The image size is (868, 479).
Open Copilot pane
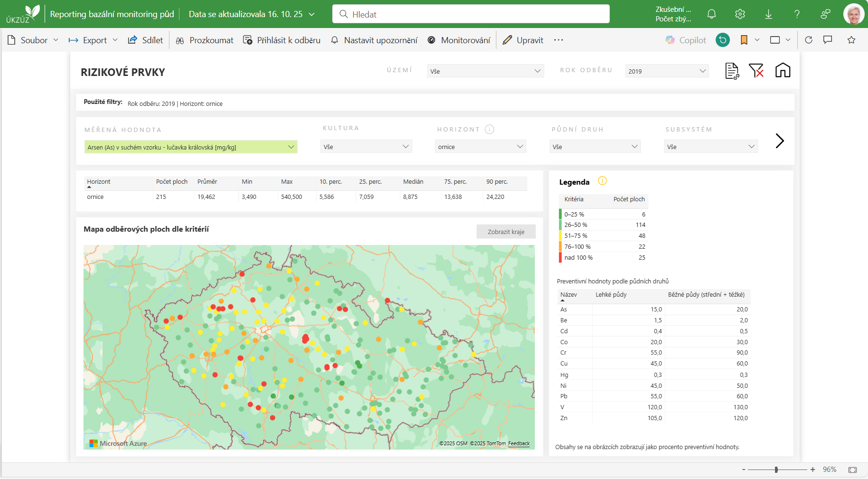point(686,40)
